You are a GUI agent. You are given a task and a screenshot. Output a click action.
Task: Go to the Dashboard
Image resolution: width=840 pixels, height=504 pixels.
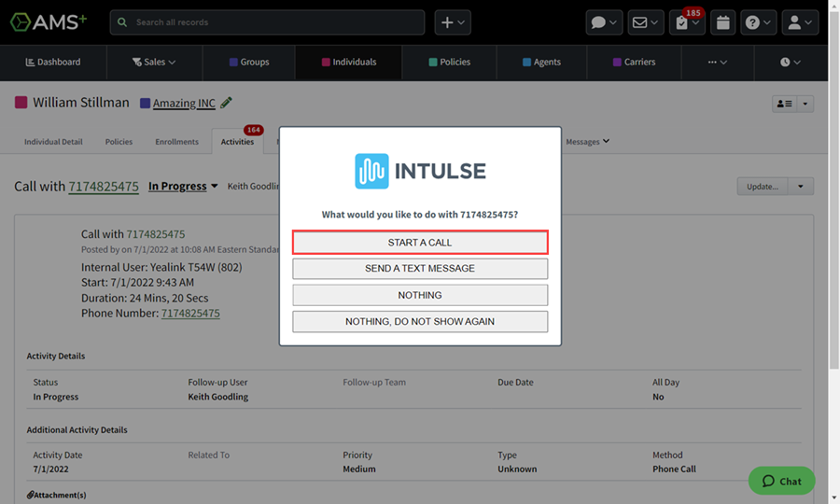tap(53, 63)
